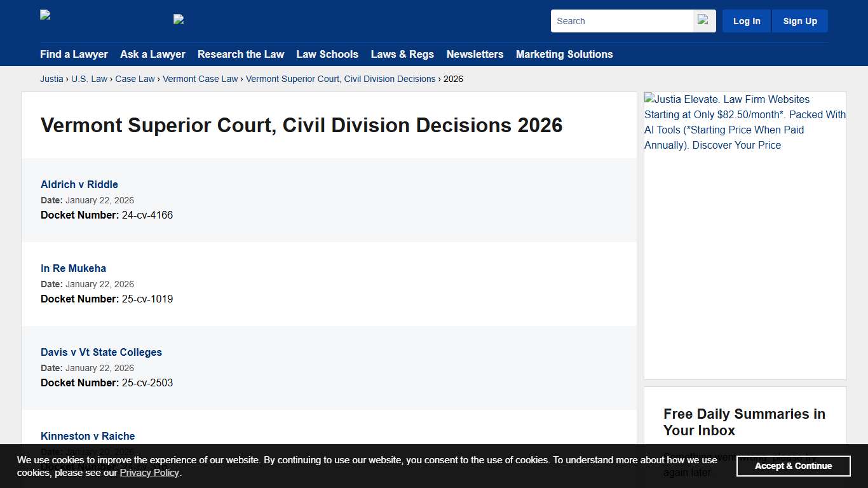Open the In Re Mukeha case
This screenshot has width=868, height=488.
(x=73, y=268)
